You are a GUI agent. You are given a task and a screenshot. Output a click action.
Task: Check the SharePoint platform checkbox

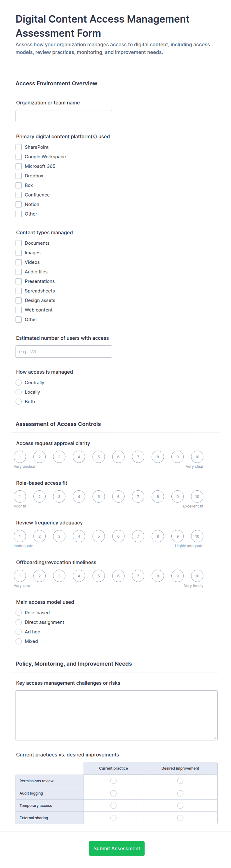point(19,147)
